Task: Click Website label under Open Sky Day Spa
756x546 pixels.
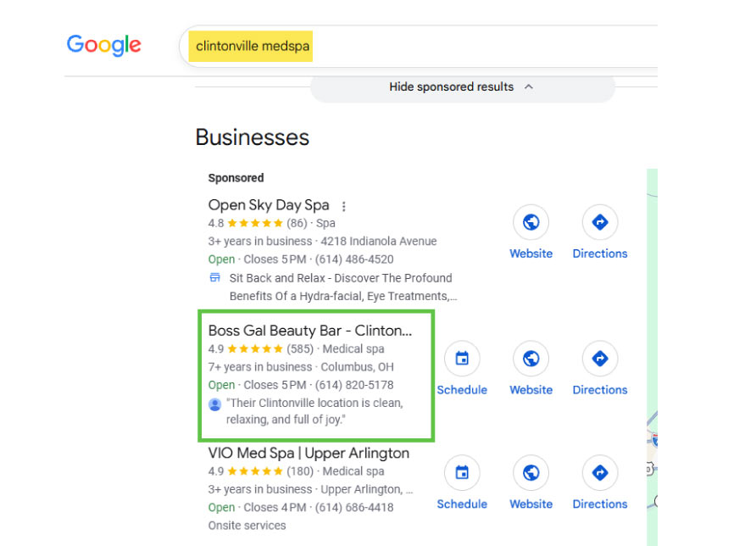Action: 531,253
